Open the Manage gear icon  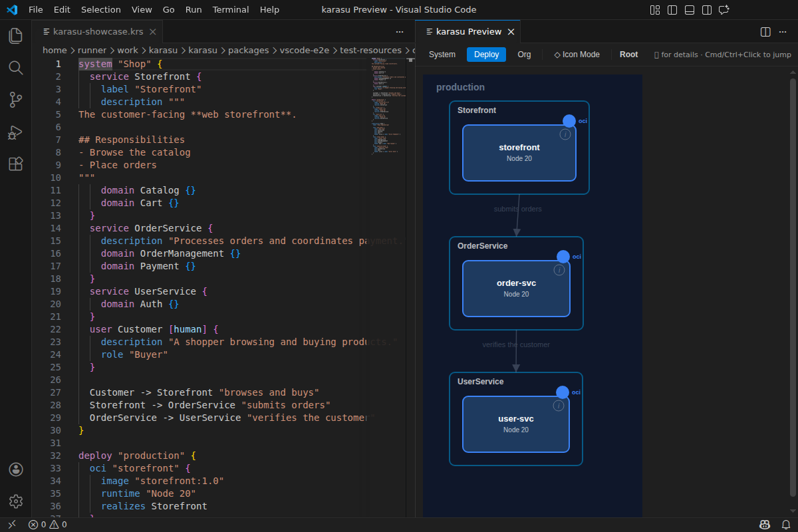pyautogui.click(x=16, y=501)
